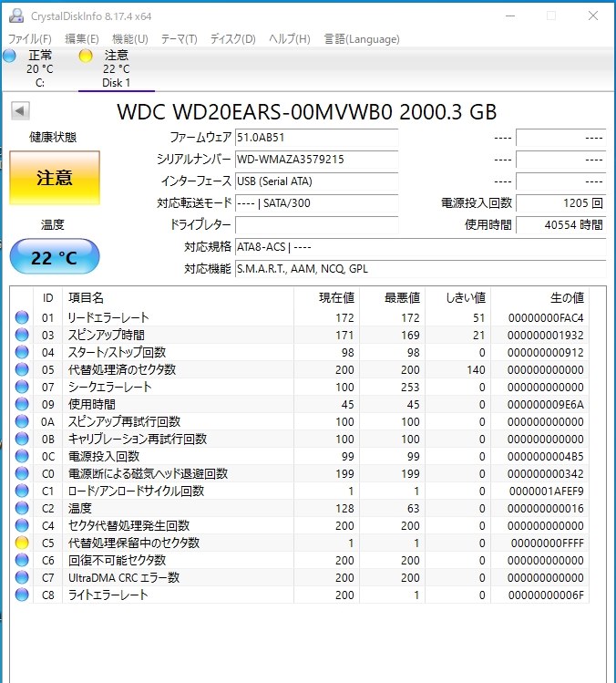
Task: Click the 現在値 column header
Action: pyautogui.click(x=326, y=298)
